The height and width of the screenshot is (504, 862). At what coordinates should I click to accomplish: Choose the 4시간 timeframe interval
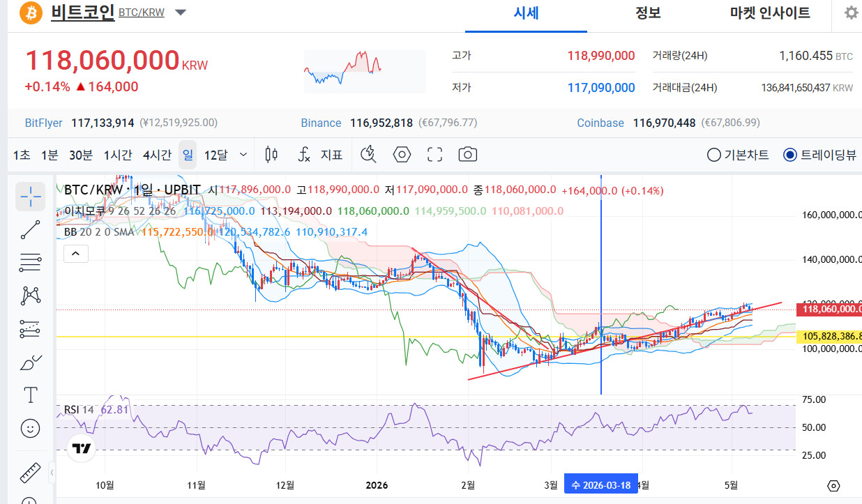coord(157,155)
